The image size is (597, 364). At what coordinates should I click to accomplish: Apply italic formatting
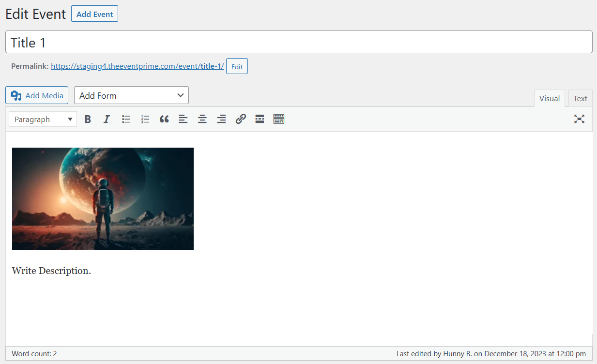point(107,119)
